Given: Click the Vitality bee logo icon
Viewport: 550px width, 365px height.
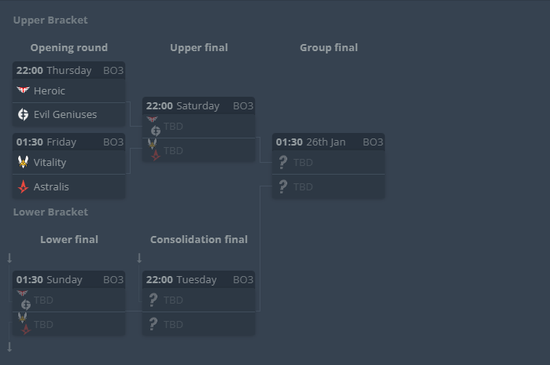Looking at the screenshot, I should click(23, 162).
